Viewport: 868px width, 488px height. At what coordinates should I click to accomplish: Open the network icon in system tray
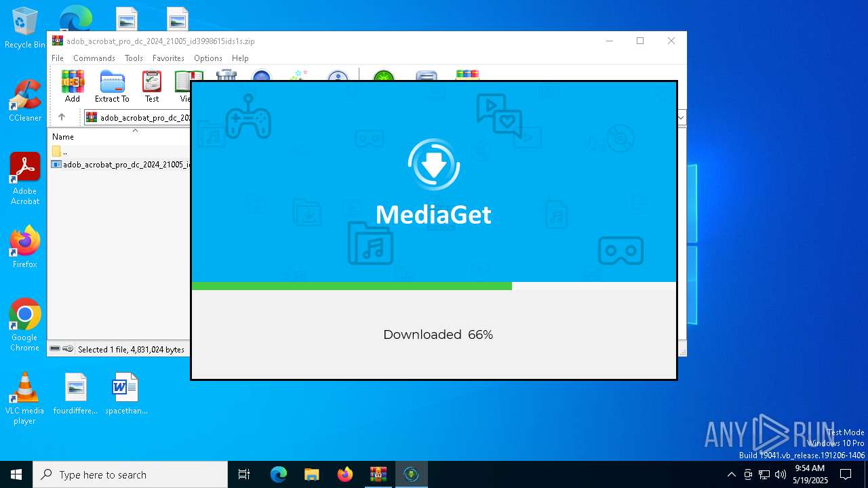tap(764, 474)
